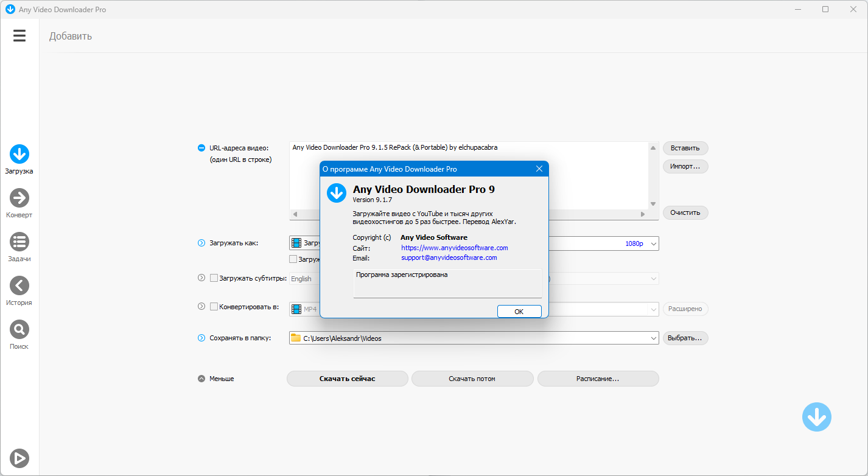Open the Поиск search icon
The width and height of the screenshot is (868, 476).
[19, 329]
